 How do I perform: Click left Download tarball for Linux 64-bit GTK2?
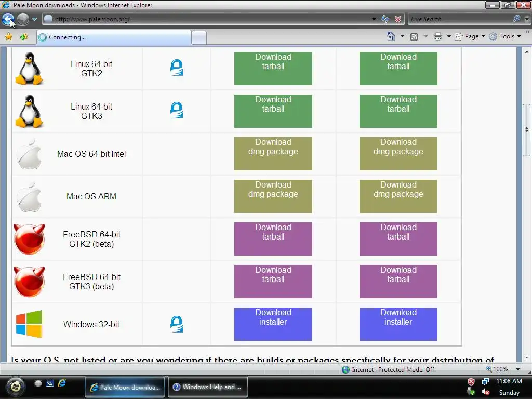(x=273, y=69)
